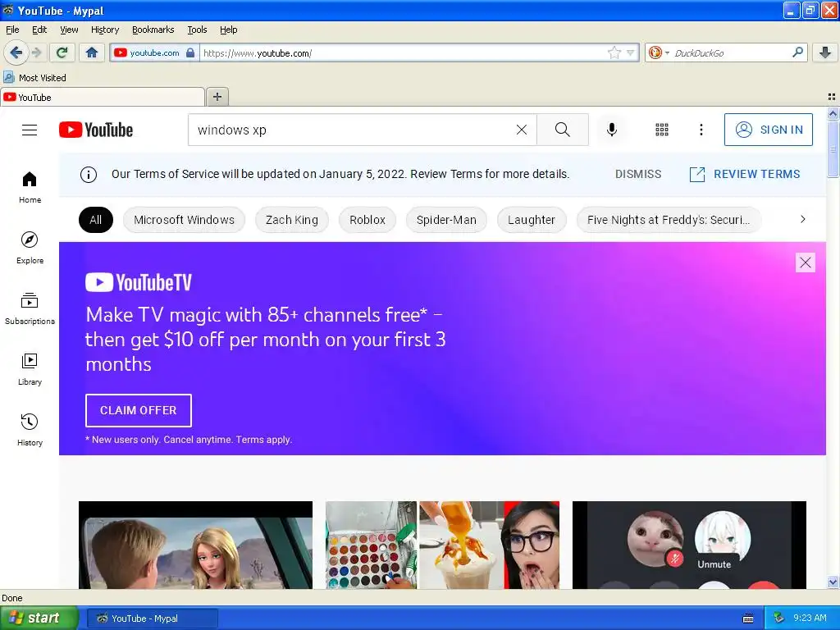Show more chips with right chevron

pyautogui.click(x=802, y=219)
